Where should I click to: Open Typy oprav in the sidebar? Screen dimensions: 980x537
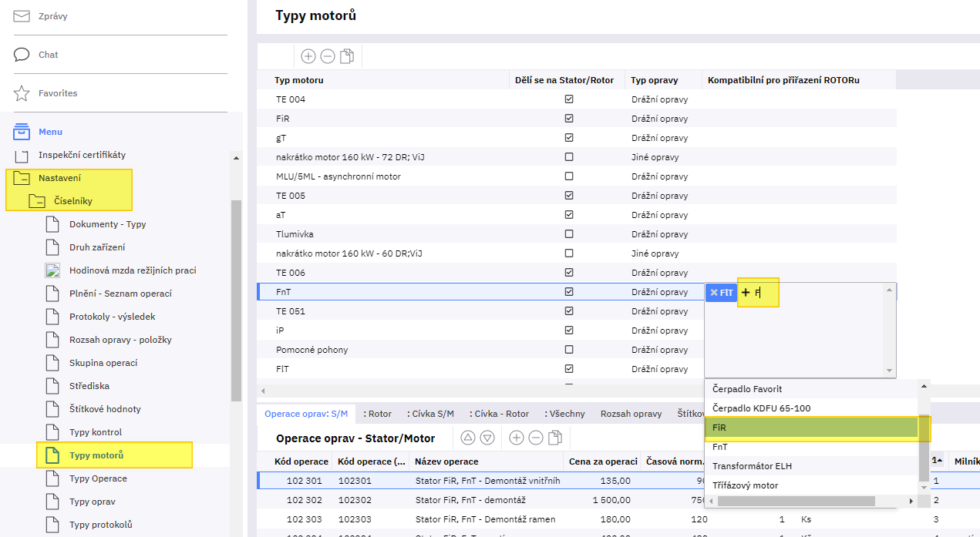pyautogui.click(x=92, y=502)
